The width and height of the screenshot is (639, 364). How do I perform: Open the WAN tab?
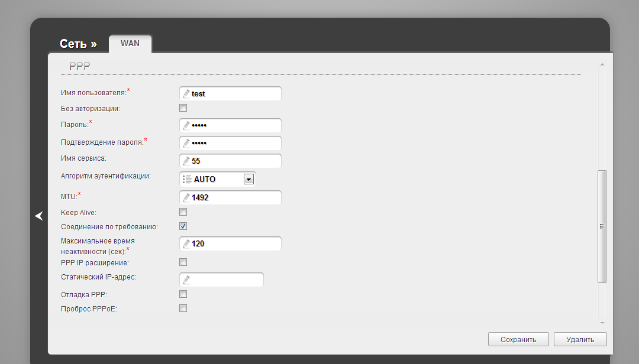pyautogui.click(x=130, y=44)
